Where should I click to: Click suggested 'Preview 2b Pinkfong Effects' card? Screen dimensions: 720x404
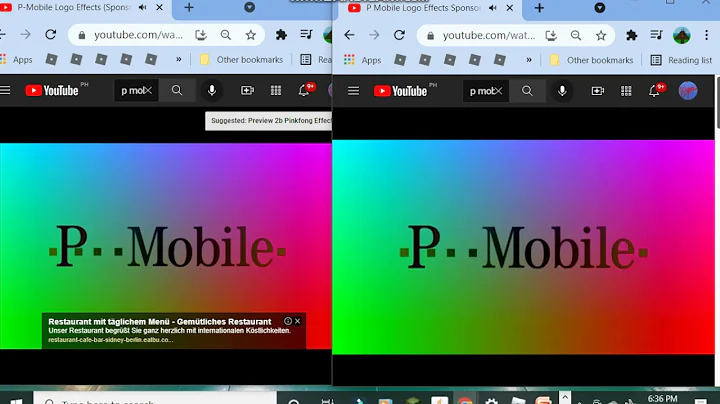click(269, 121)
